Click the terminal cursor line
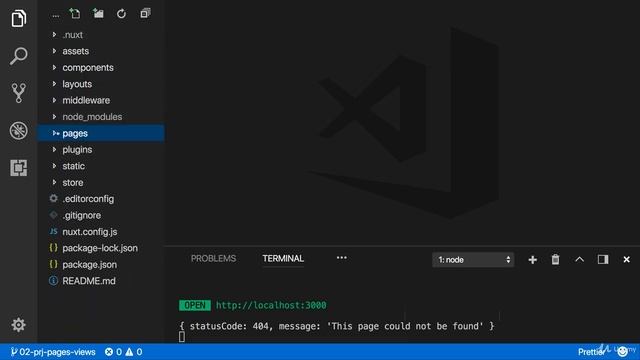The image size is (640, 360). point(182,337)
